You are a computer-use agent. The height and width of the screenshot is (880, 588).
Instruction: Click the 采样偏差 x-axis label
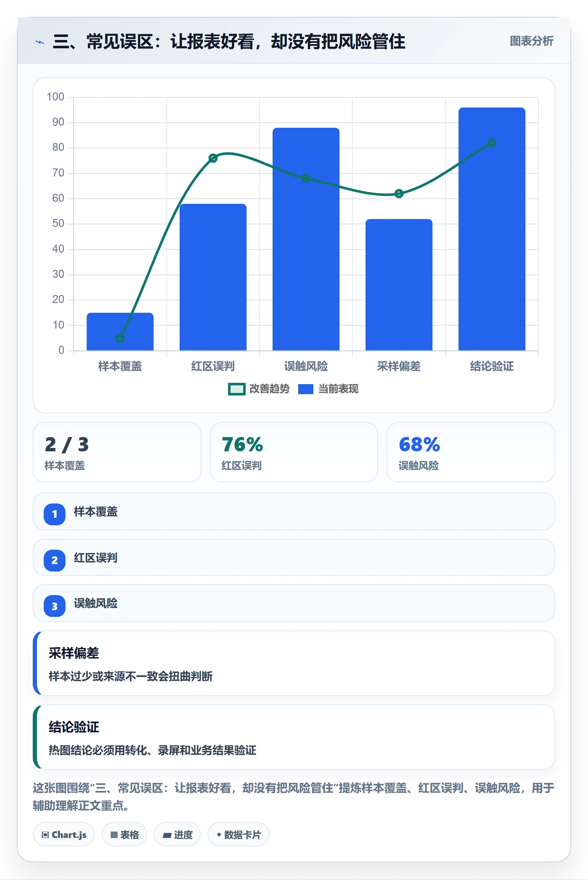(x=399, y=366)
